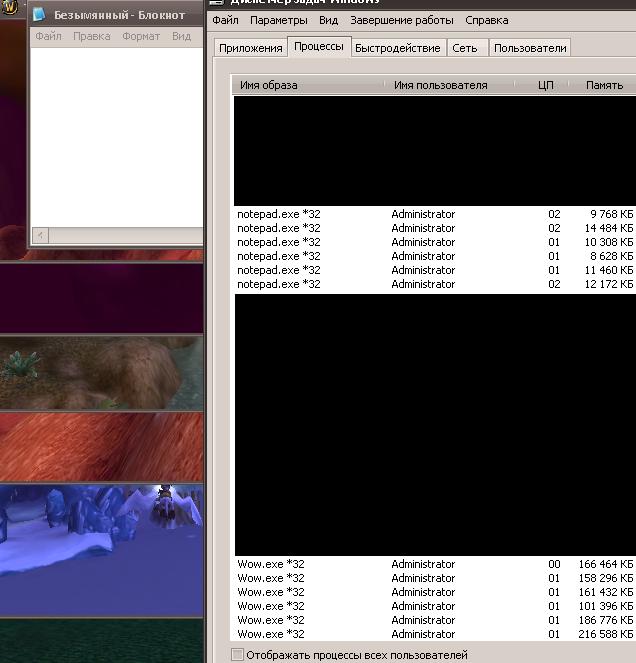Click the left scroll arrow in Notepad
Image resolution: width=636 pixels, height=663 pixels.
click(x=40, y=235)
